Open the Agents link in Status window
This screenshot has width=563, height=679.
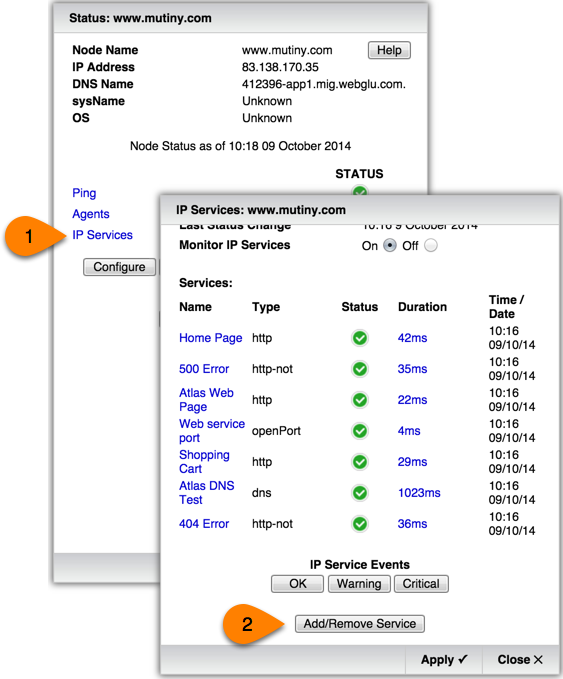coord(91,214)
